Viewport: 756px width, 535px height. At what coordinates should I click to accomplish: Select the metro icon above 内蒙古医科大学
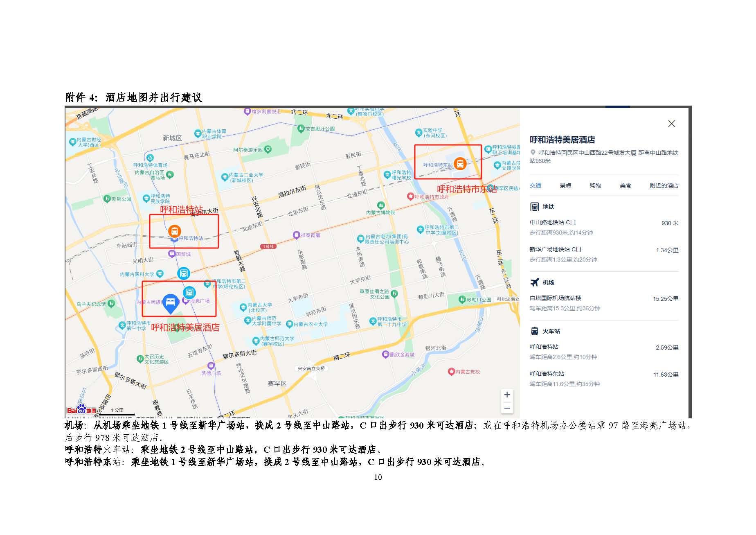pyautogui.click(x=183, y=273)
